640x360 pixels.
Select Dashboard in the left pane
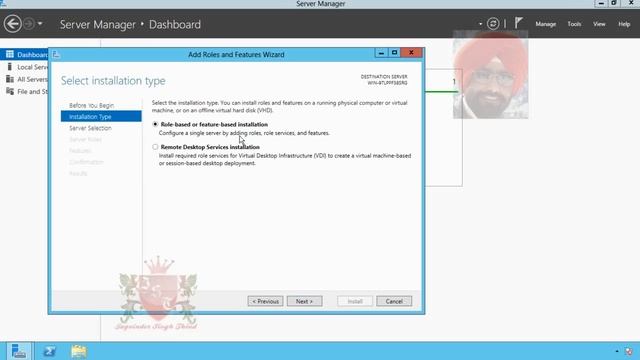(x=24, y=54)
